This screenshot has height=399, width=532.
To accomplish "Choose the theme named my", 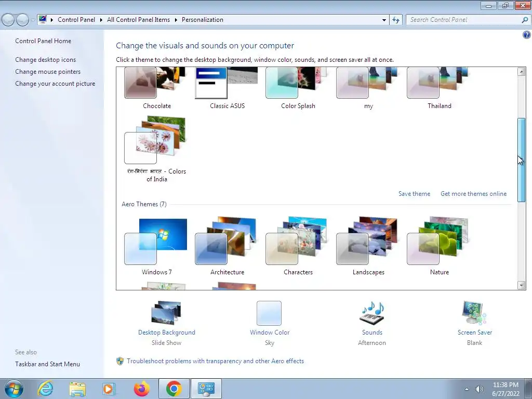I will pyautogui.click(x=368, y=87).
